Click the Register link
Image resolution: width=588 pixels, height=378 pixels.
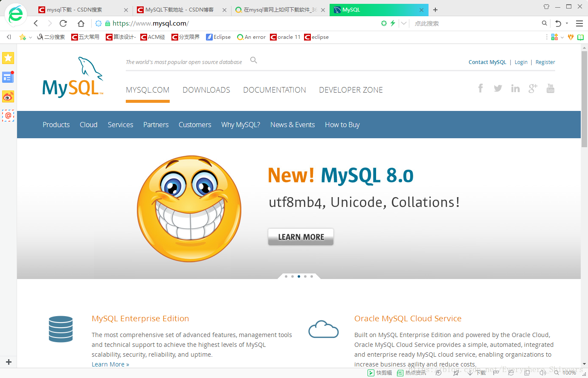tap(545, 62)
